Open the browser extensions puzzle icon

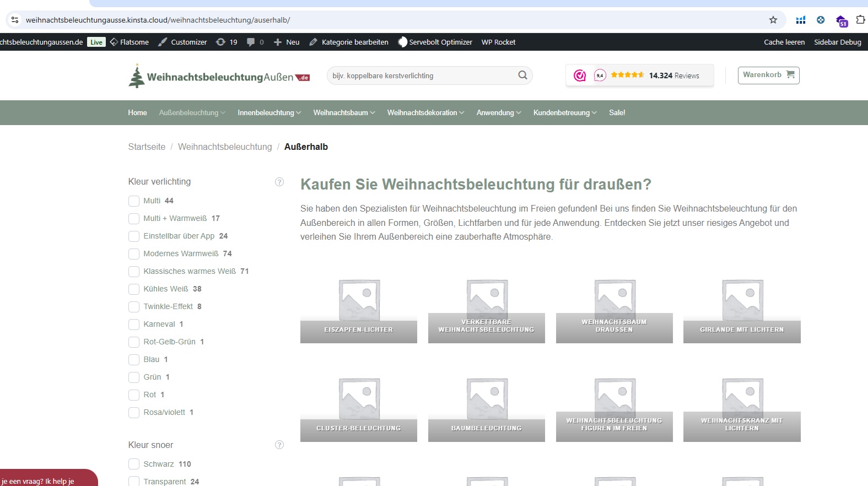pos(860,20)
